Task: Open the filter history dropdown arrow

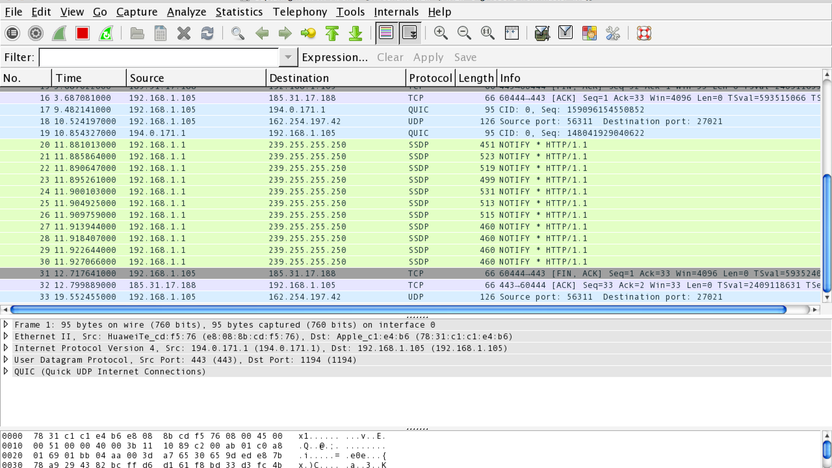Action: click(x=288, y=57)
